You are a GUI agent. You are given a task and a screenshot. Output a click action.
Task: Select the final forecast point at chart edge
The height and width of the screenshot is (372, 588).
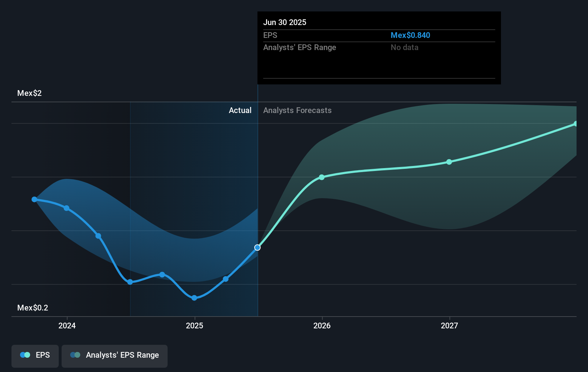tap(575, 124)
